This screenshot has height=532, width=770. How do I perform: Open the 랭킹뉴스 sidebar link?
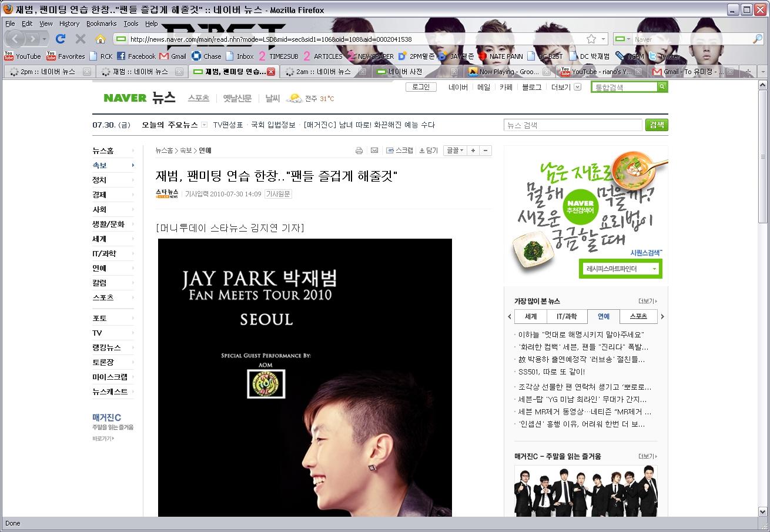tap(107, 347)
